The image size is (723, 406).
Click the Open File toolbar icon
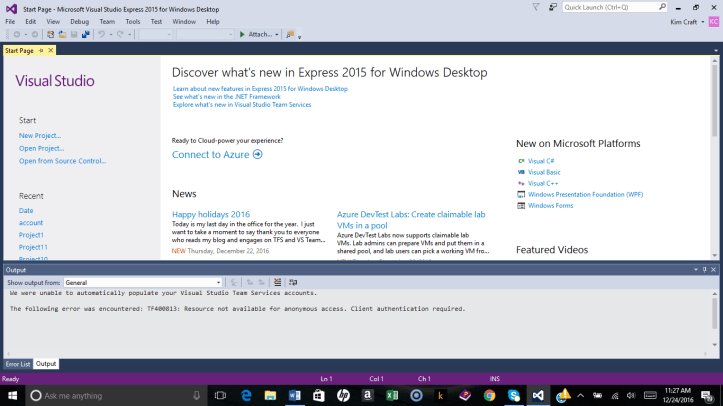pos(62,34)
